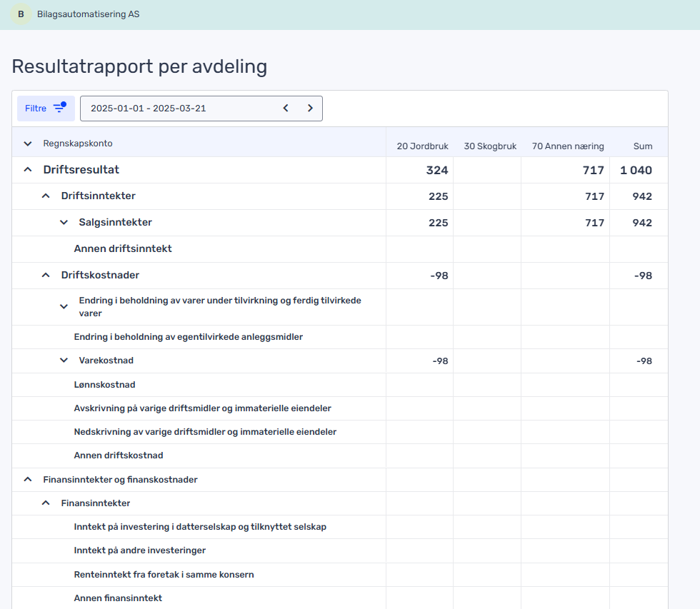700x609 pixels.
Task: Collapse the Driftskostnader row
Action: tap(46, 275)
